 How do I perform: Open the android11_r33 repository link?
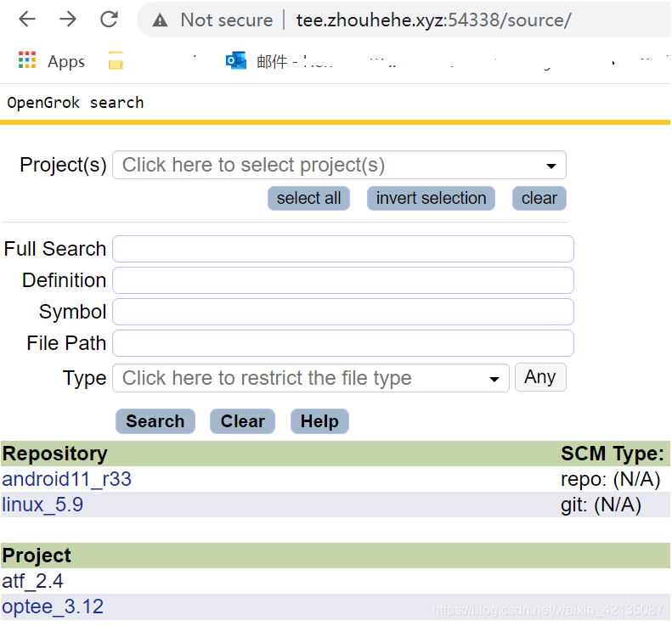(x=67, y=479)
